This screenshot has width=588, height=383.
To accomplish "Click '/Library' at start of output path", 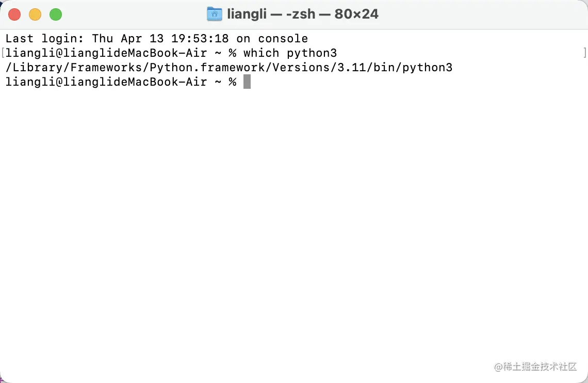I will tap(34, 67).
